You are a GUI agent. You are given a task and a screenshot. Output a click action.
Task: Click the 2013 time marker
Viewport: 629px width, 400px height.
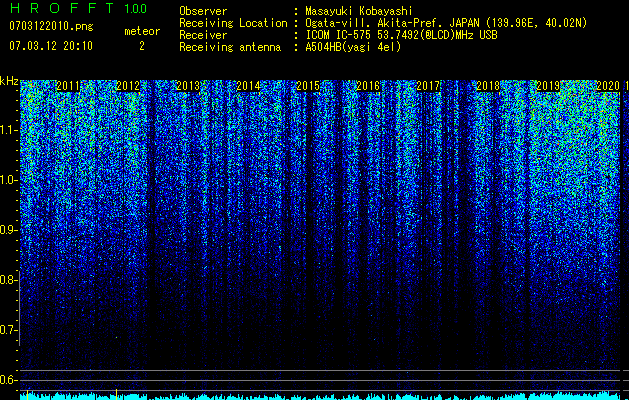point(188,86)
